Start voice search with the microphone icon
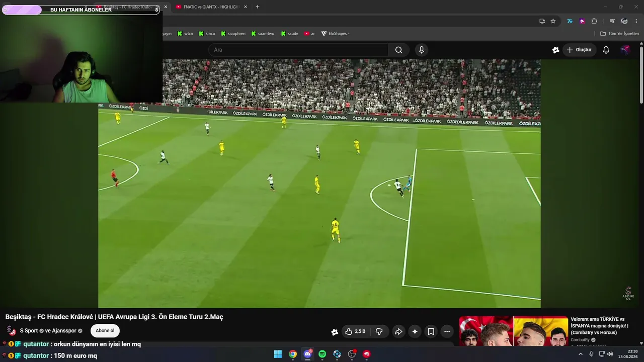 [x=422, y=50]
